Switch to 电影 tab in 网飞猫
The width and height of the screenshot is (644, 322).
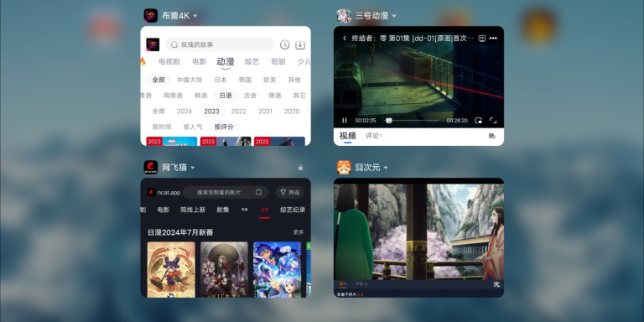tap(163, 210)
